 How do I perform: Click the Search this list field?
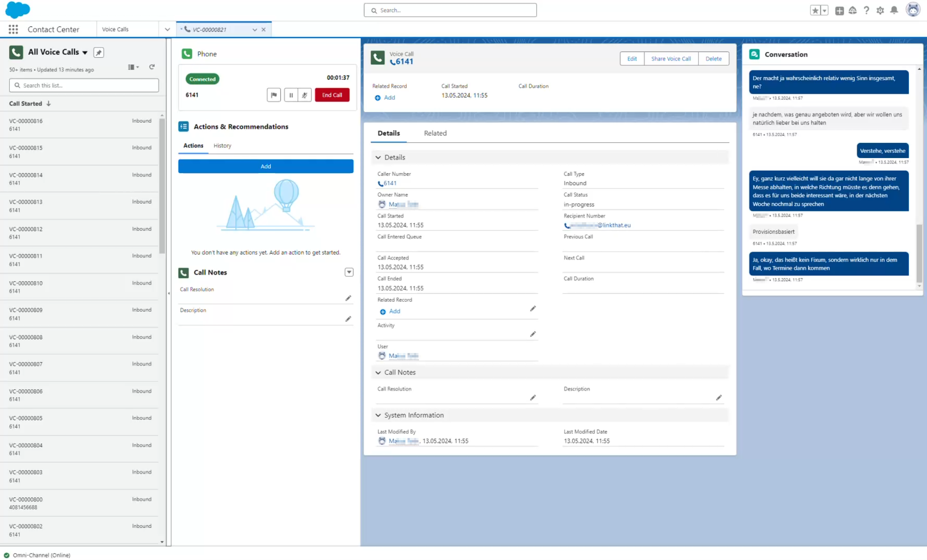84,85
